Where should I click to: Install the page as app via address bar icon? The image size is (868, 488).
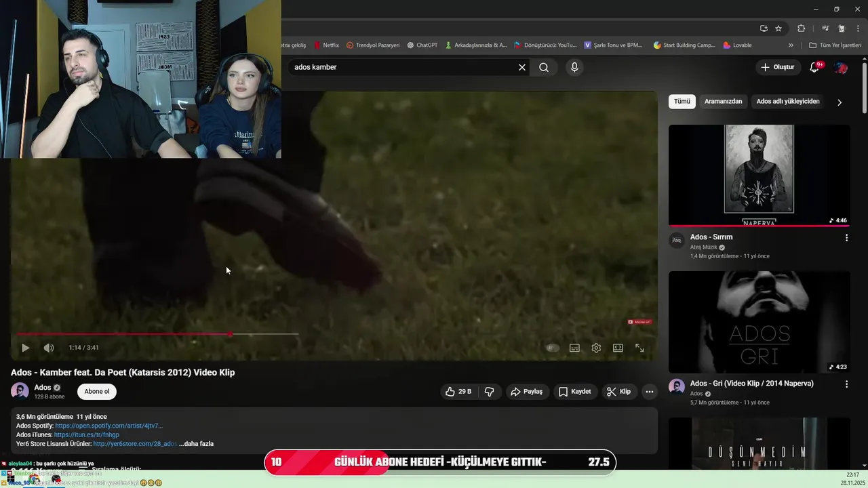(x=764, y=28)
